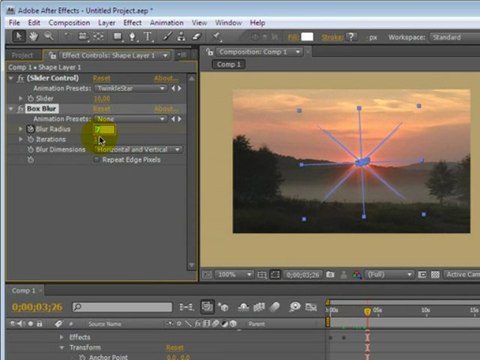
Task: Open Show Channel color icon
Action: pyautogui.click(x=357, y=275)
